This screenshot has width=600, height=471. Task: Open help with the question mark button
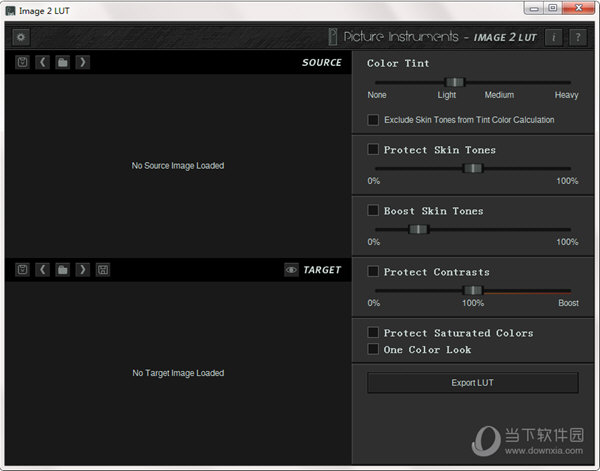click(578, 37)
